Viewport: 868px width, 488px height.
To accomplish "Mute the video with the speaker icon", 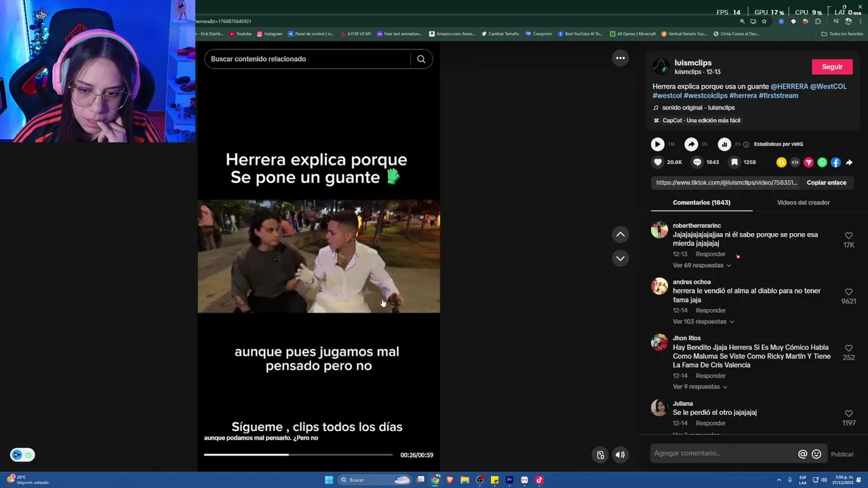I will (620, 455).
